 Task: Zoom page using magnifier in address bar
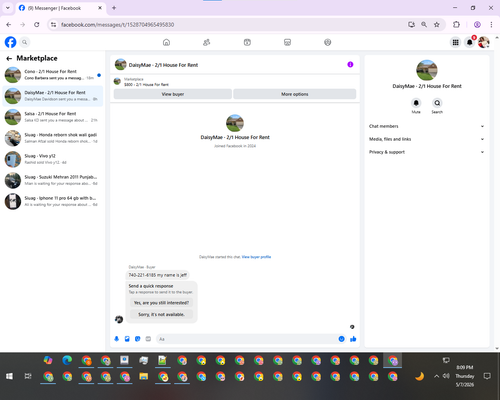[424, 25]
